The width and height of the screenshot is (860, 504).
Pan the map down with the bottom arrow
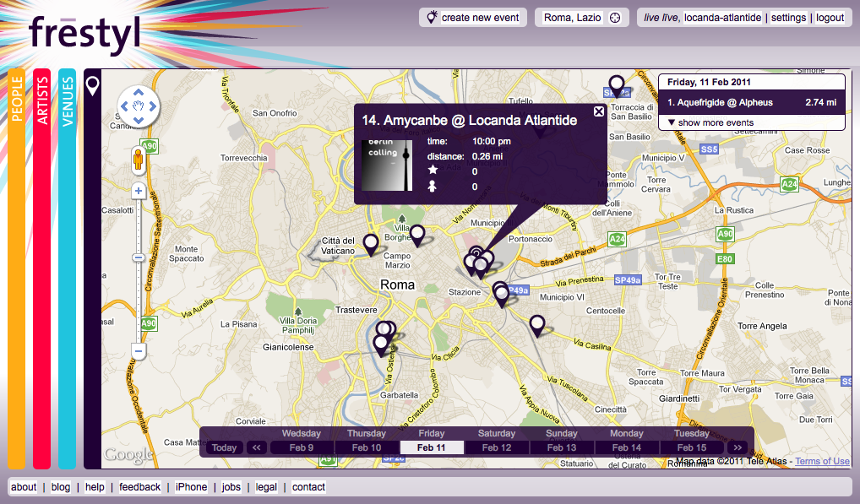pyautogui.click(x=139, y=120)
